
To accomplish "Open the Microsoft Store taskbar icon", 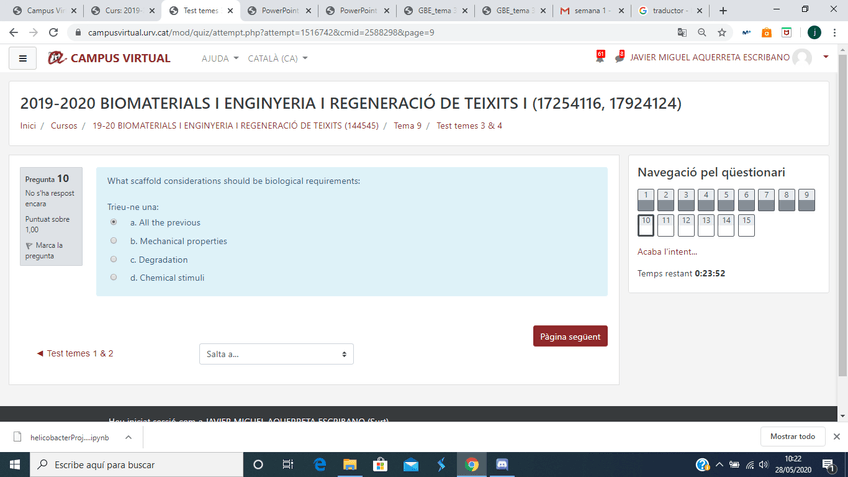I will tap(380, 465).
